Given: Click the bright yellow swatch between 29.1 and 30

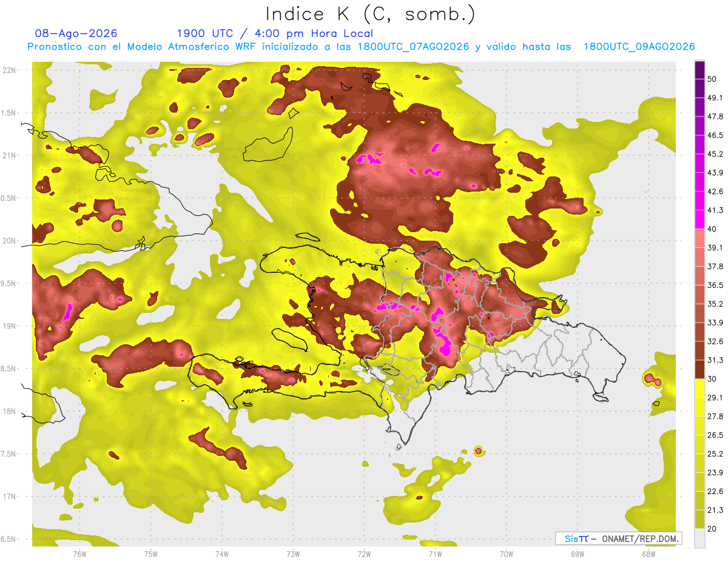Looking at the screenshot, I should [699, 388].
